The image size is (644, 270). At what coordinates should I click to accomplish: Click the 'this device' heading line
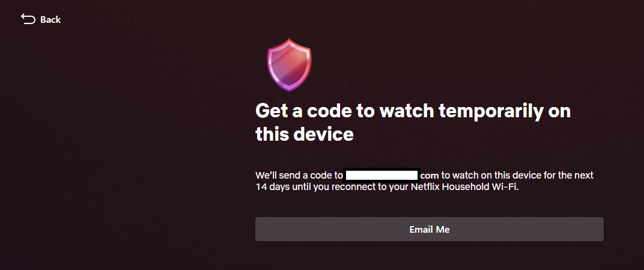pyautogui.click(x=305, y=134)
